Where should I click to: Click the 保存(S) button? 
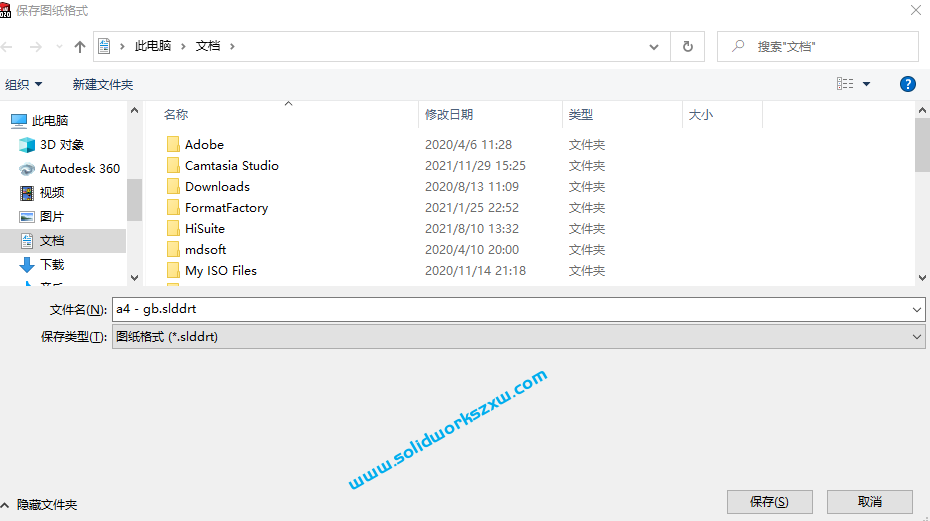(769, 502)
